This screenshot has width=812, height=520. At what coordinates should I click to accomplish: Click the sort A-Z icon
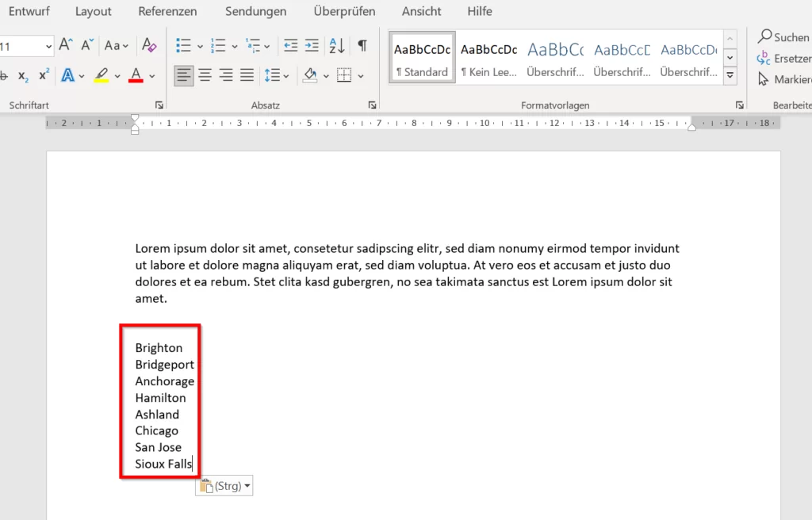336,45
